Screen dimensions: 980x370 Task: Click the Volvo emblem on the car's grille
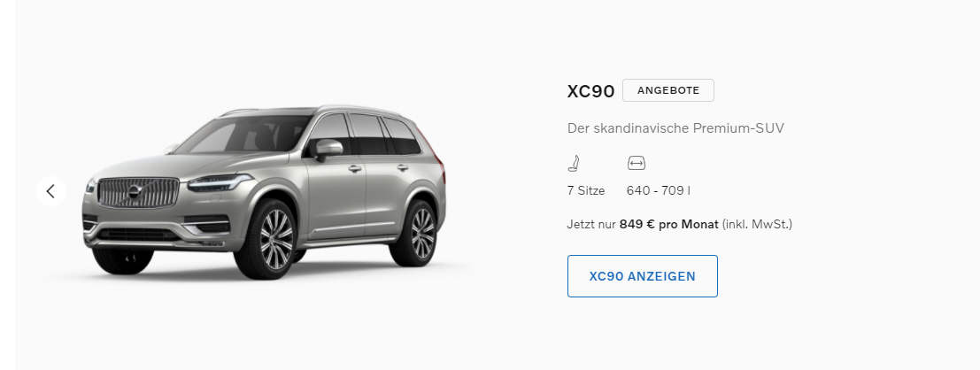click(135, 192)
